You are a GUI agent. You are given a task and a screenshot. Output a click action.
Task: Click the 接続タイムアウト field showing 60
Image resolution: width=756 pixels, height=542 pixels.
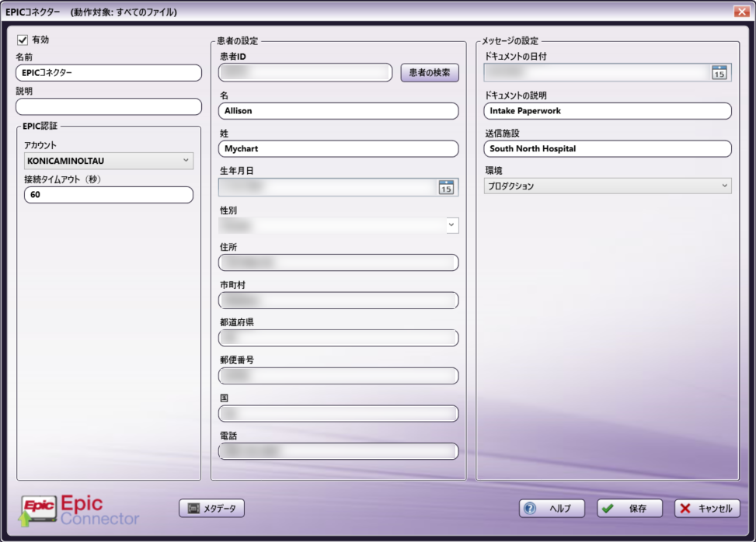[x=109, y=195]
